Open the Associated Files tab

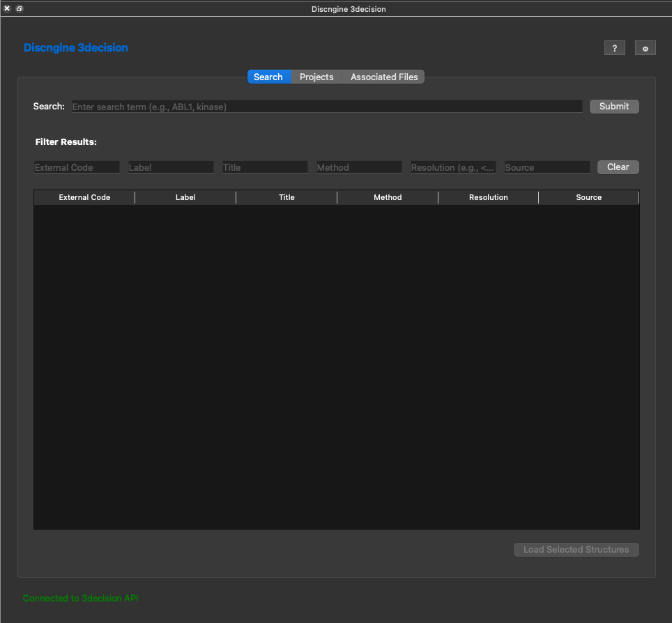383,77
